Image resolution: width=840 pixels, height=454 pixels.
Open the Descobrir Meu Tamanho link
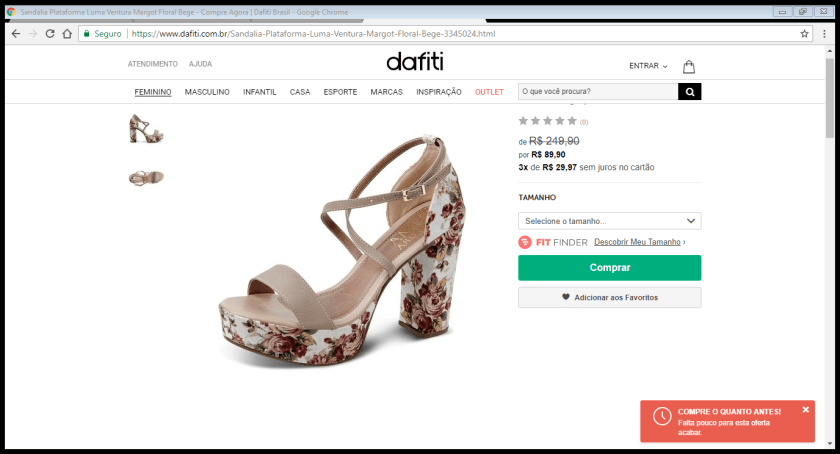coord(638,242)
